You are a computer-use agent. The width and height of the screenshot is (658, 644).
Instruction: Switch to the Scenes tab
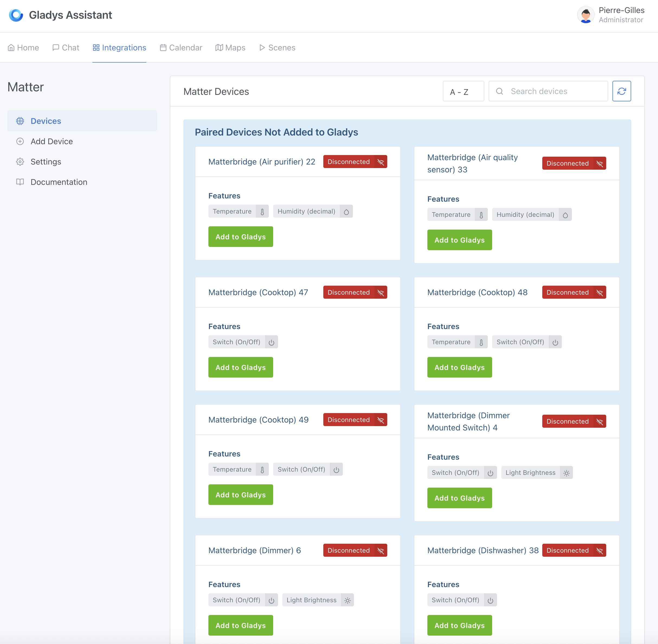tap(277, 48)
